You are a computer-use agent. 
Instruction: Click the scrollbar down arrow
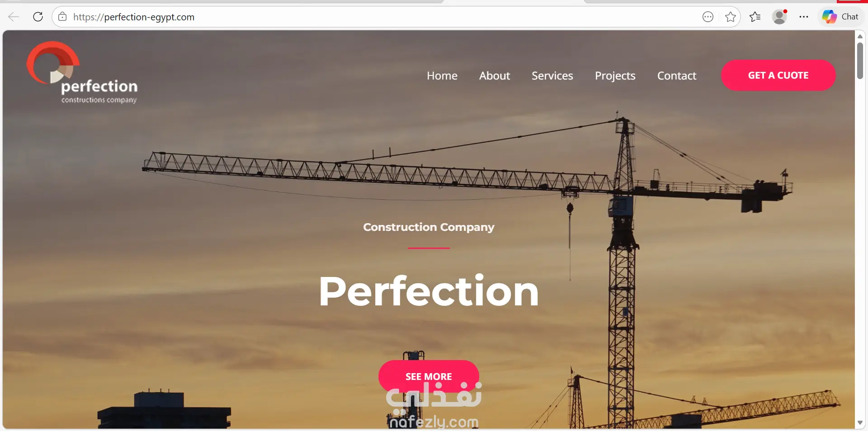pyautogui.click(x=860, y=423)
